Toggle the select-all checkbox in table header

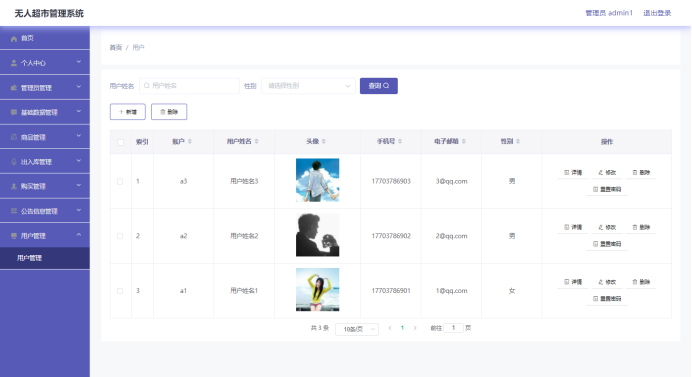(x=120, y=142)
